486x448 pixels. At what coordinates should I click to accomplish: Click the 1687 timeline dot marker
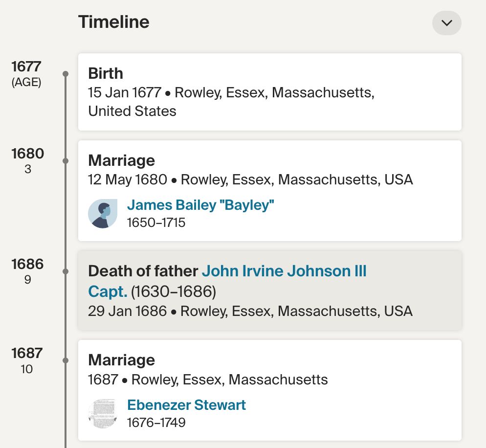tap(66, 360)
